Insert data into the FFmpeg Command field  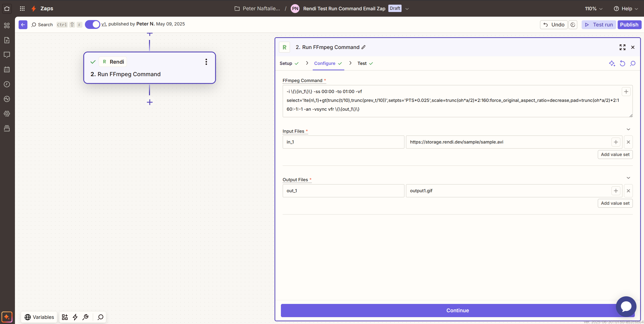[626, 92]
